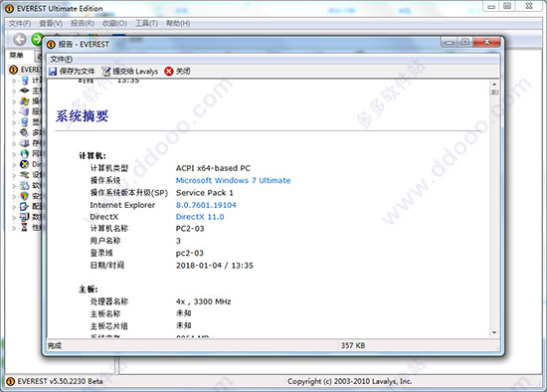Open the 查看(V) View menu
547x392 pixels.
[x=51, y=24]
